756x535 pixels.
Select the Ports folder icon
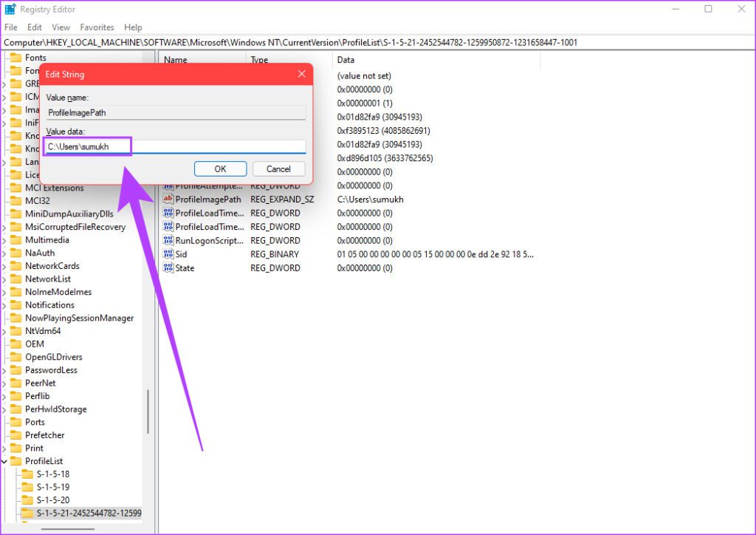point(16,422)
